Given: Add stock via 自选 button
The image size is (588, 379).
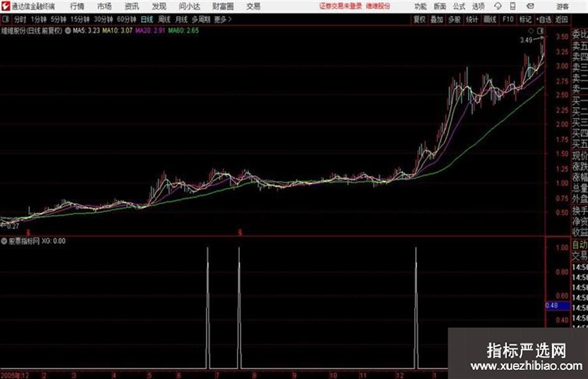Looking at the screenshot, I should (x=544, y=19).
